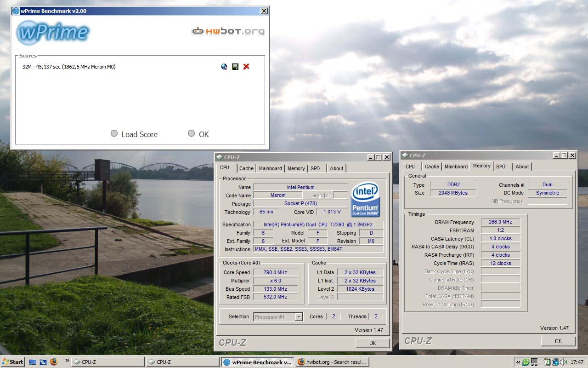The height and width of the screenshot is (368, 588).
Task: Click the green circular tray icon
Action: pyautogui.click(x=526, y=362)
